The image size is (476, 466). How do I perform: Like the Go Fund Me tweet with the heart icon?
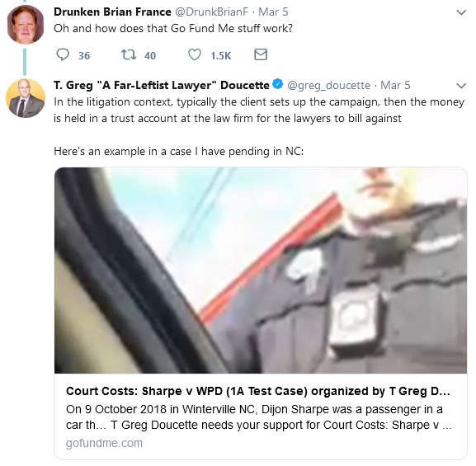pyautogui.click(x=195, y=55)
